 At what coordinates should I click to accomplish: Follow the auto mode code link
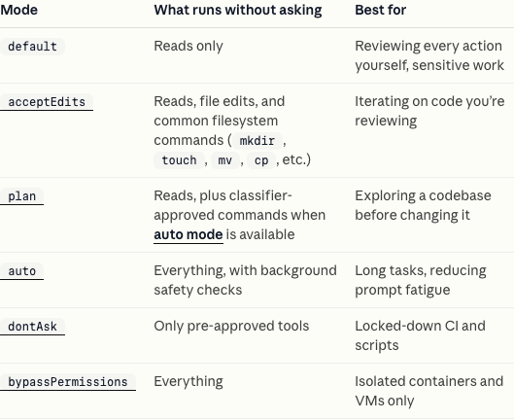tap(21, 271)
